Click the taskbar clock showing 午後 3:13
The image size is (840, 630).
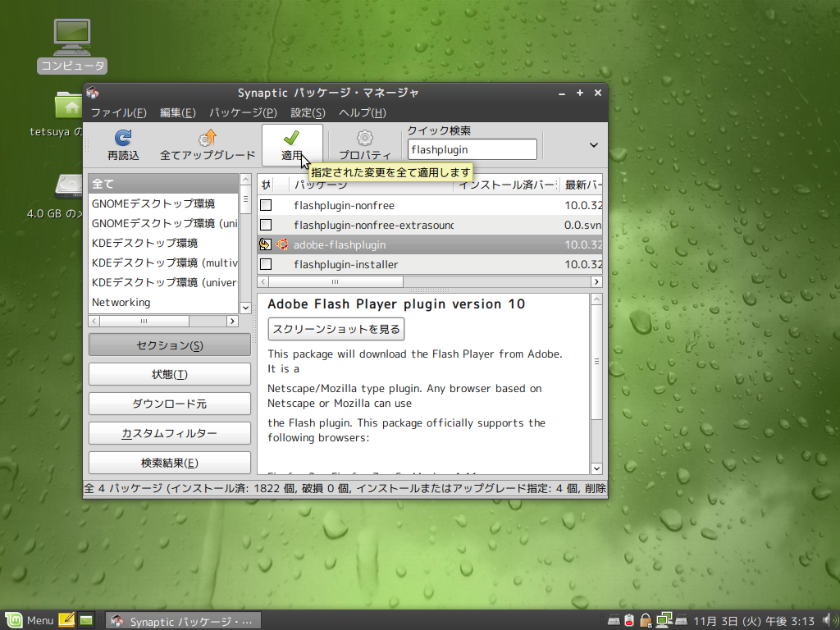755,621
